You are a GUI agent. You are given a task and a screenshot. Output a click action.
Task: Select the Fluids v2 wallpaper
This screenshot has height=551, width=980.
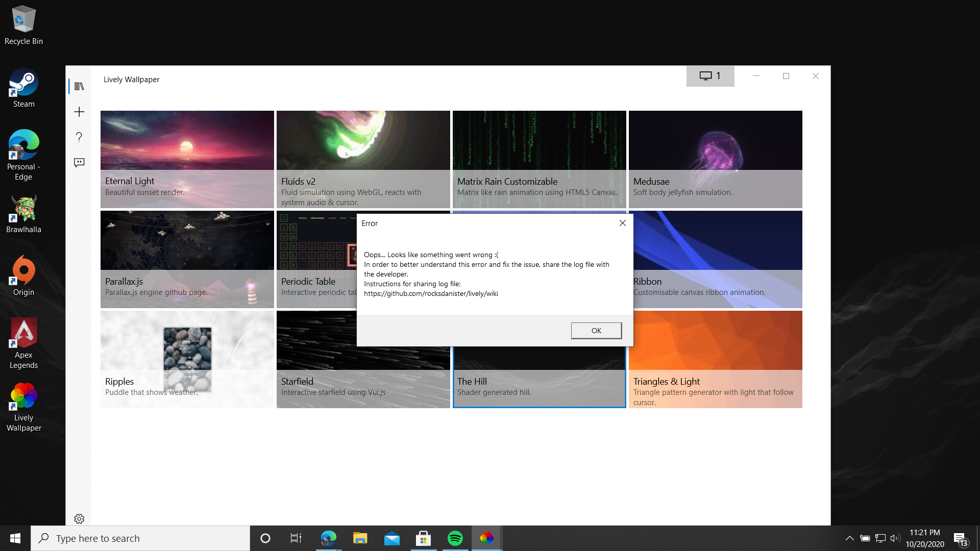tap(363, 159)
